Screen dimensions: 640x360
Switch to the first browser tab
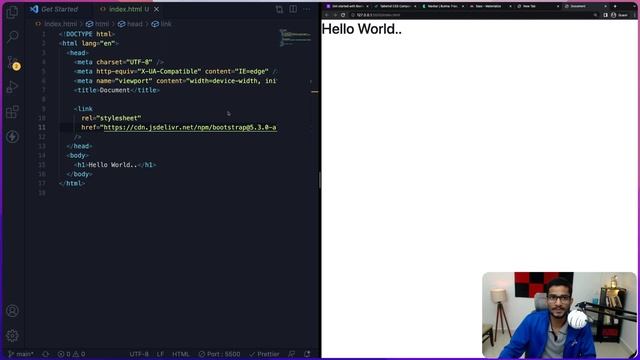tap(347, 7)
